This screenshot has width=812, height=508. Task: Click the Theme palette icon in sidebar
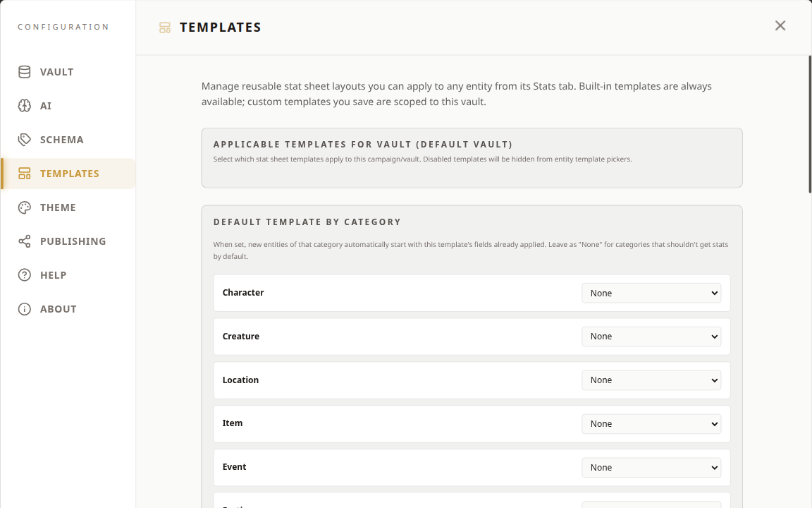pos(25,207)
